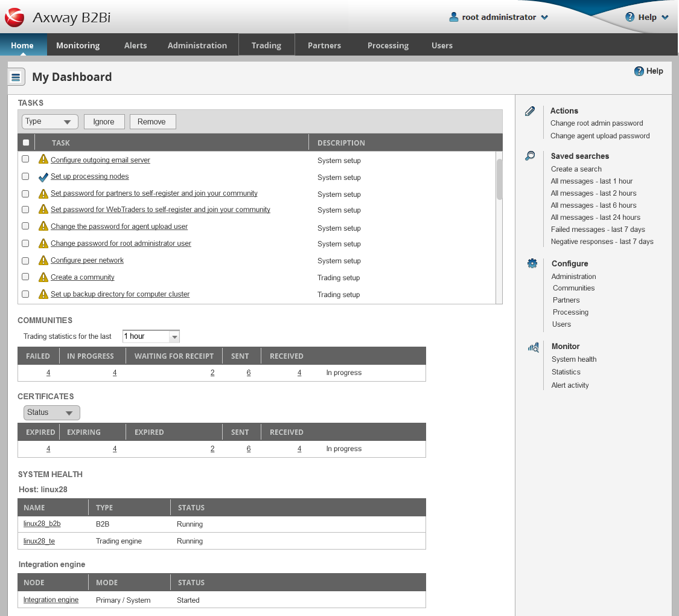Open the certificates Status dropdown
Image resolution: width=679 pixels, height=616 pixels.
(x=51, y=412)
